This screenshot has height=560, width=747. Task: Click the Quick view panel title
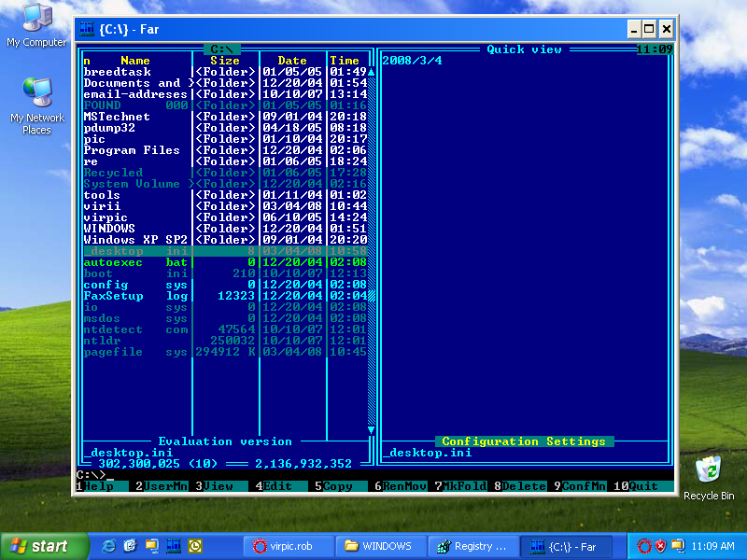tap(524, 49)
